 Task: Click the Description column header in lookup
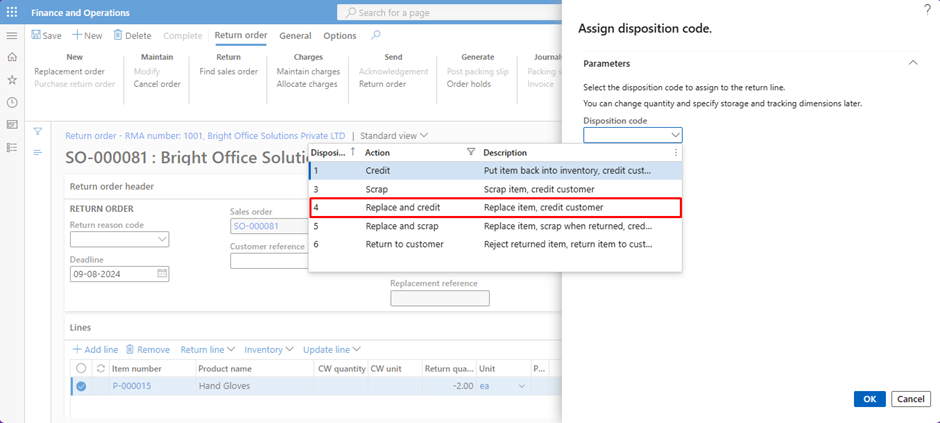(505, 153)
